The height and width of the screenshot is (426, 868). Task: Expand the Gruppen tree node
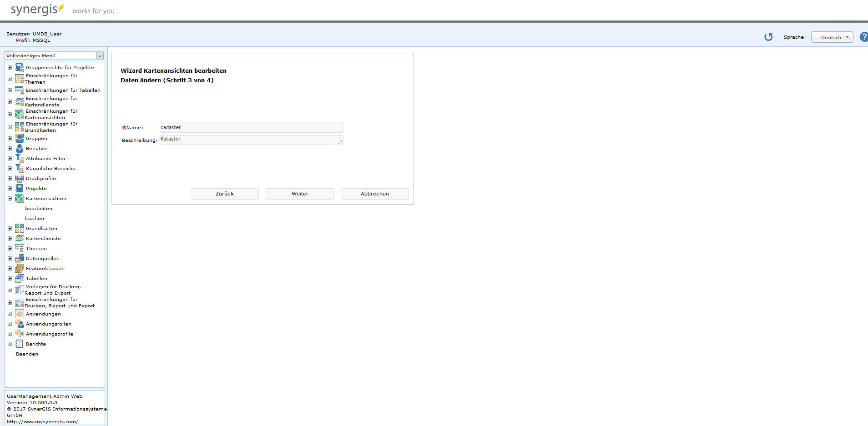coord(10,138)
